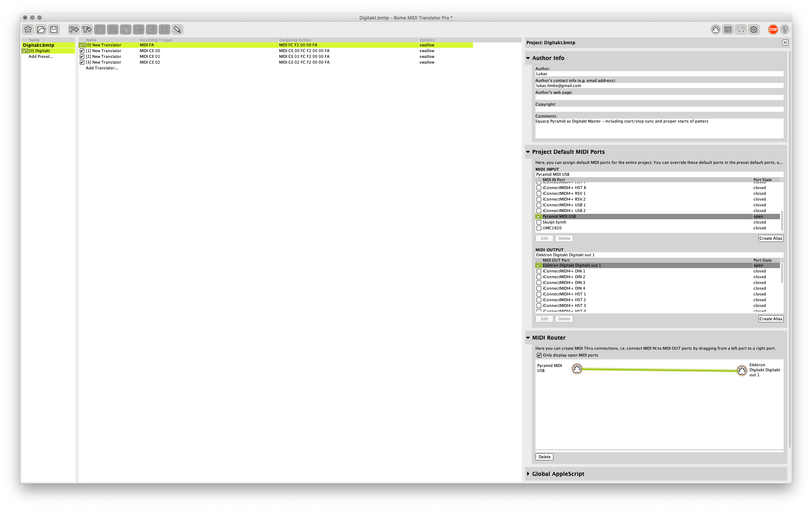The height and width of the screenshot is (510, 812).
Task: Click Delete button under MIDI OUTPUT list
Action: click(564, 319)
